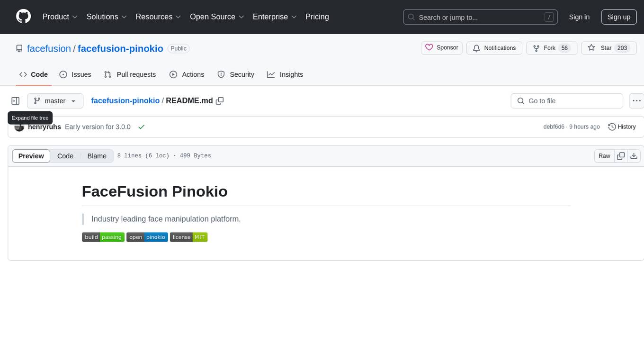
Task: Expand the Resources menu
Action: coord(158,17)
